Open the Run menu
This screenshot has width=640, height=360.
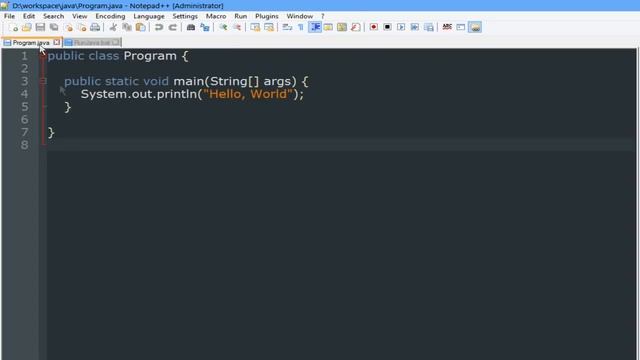pyautogui.click(x=240, y=16)
